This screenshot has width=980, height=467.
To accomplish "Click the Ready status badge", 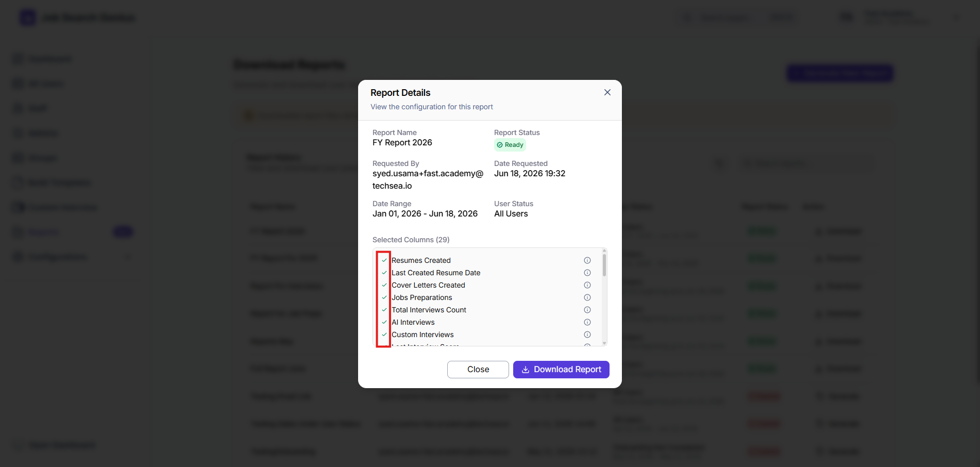I will point(510,145).
